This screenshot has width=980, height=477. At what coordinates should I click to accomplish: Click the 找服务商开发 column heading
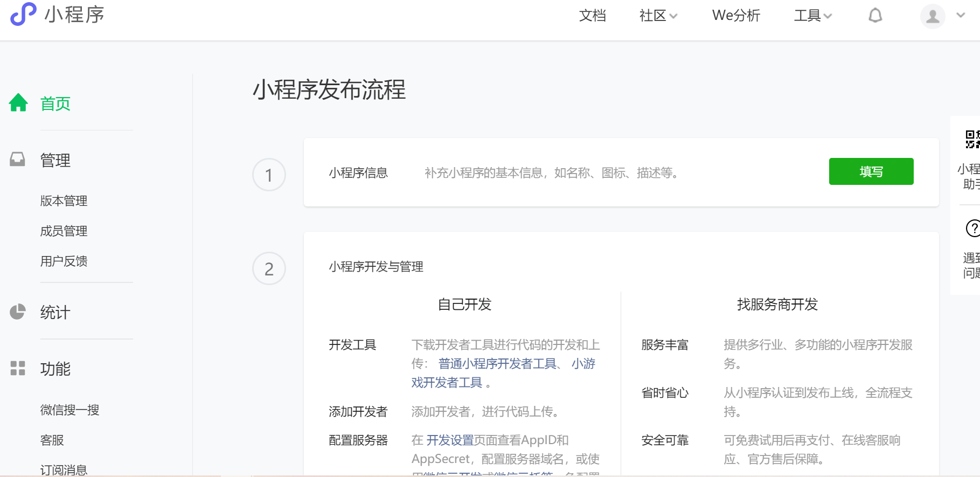(x=777, y=305)
